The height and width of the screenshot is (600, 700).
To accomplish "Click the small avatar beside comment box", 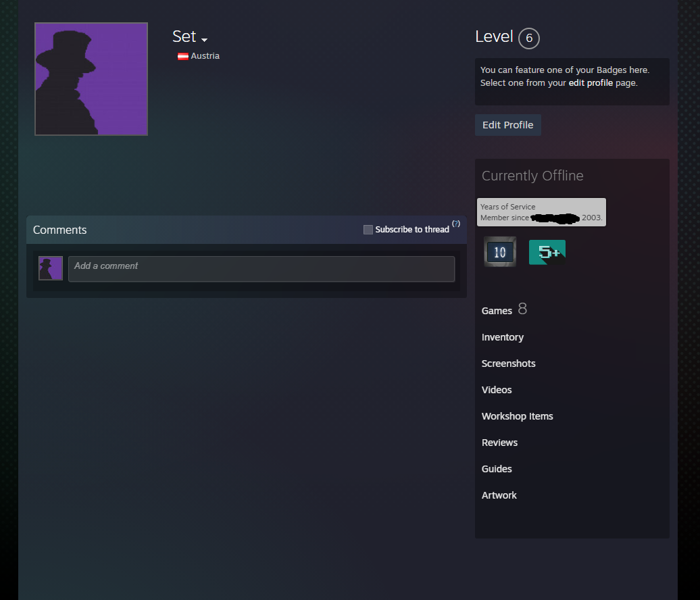I will pyautogui.click(x=51, y=268).
